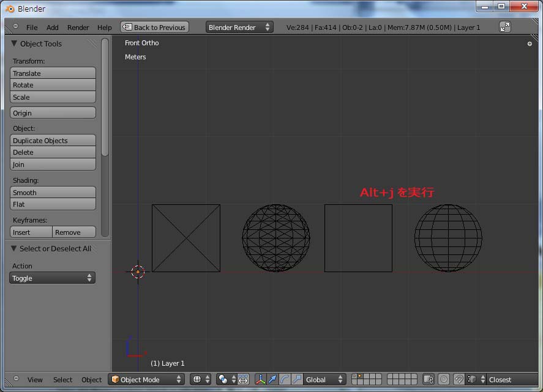Open the Add menu
This screenshot has width=543, height=392.
point(52,28)
